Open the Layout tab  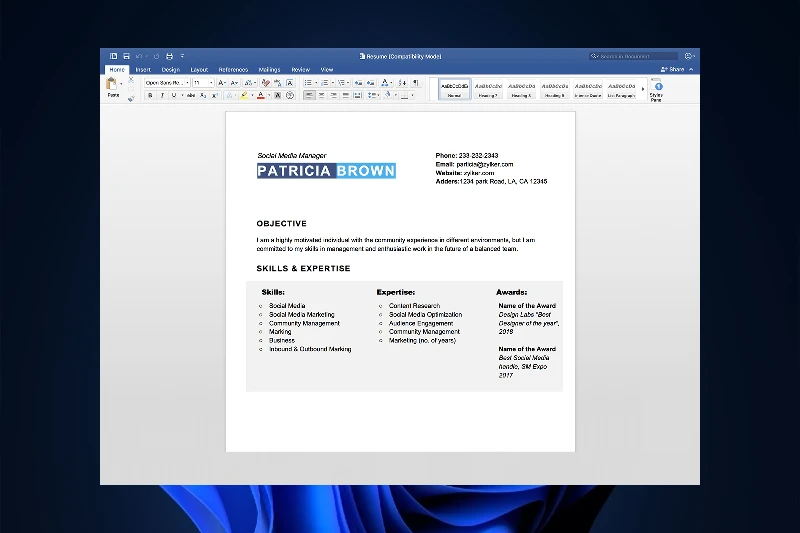[x=199, y=69]
